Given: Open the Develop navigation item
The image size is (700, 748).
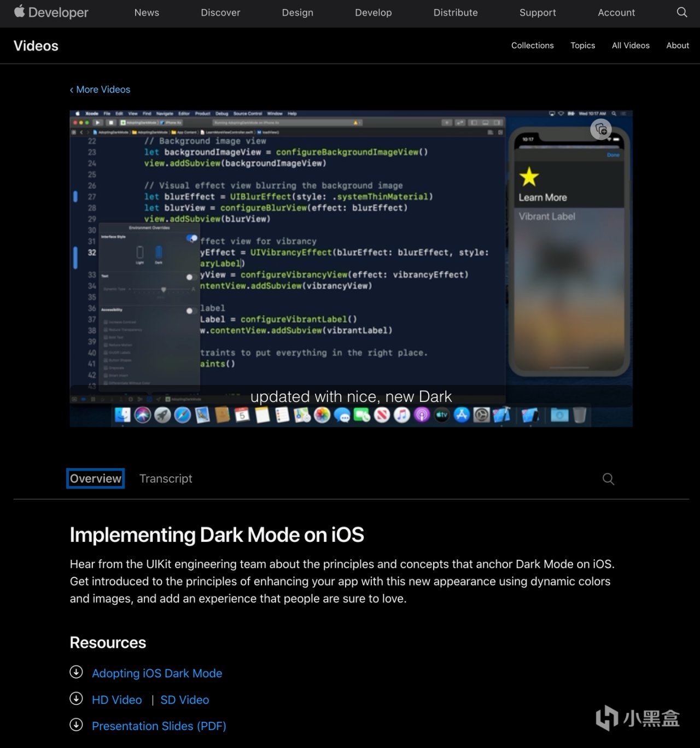Looking at the screenshot, I should (374, 13).
